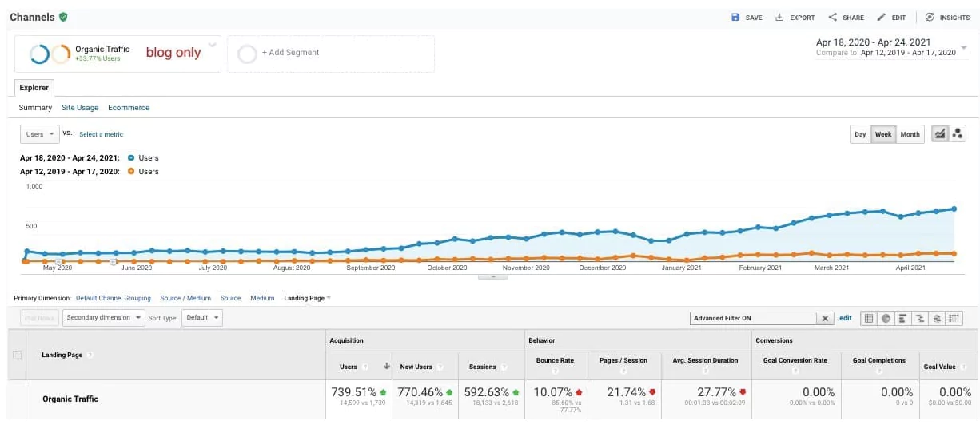This screenshot has height=429, width=980.
Task: Clear the Advanced Filter with X button
Action: pyautogui.click(x=826, y=318)
